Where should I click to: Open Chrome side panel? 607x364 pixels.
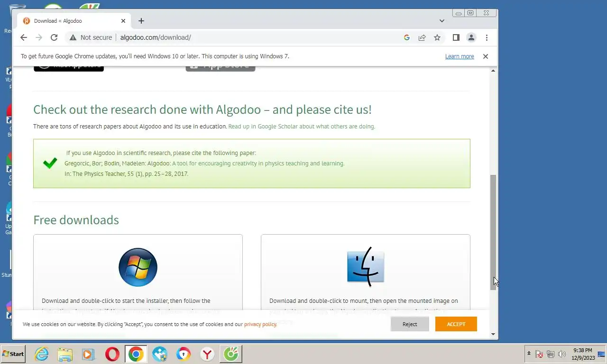click(x=456, y=37)
